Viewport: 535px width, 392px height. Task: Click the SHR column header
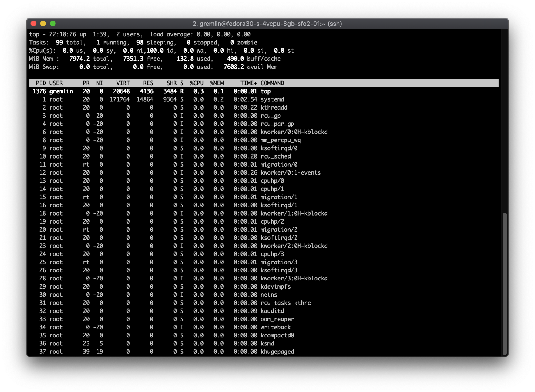tap(172, 83)
